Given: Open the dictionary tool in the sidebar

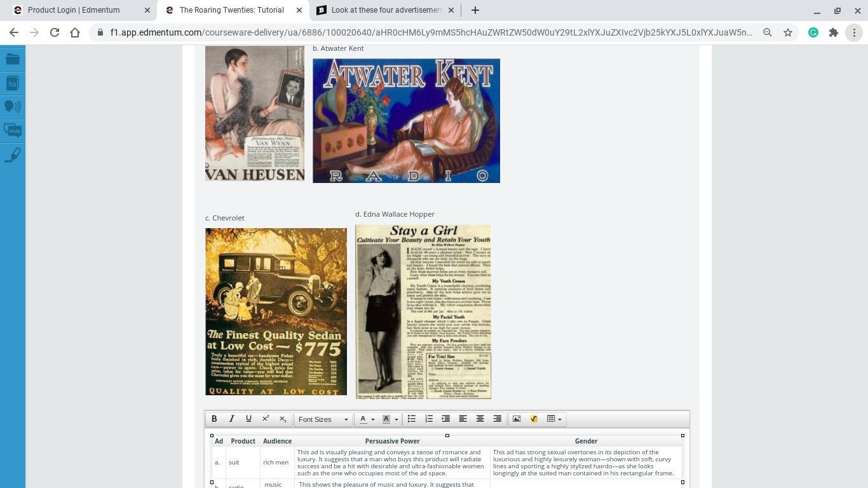Looking at the screenshot, I should [x=13, y=83].
